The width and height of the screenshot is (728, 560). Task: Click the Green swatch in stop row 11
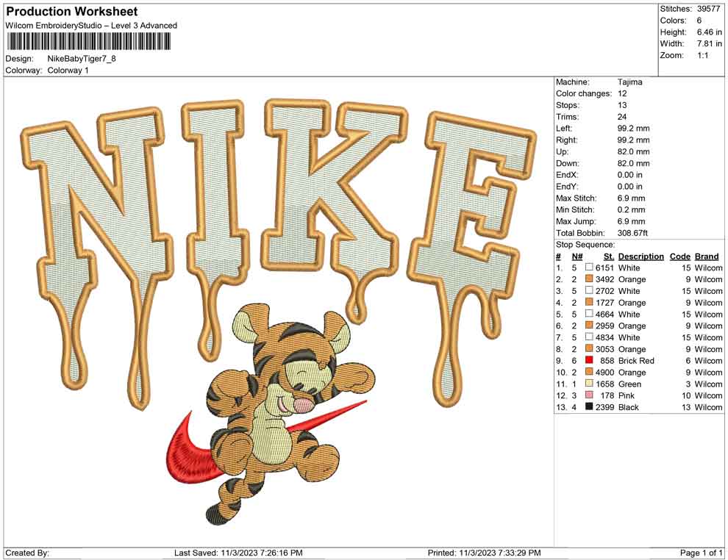click(589, 383)
